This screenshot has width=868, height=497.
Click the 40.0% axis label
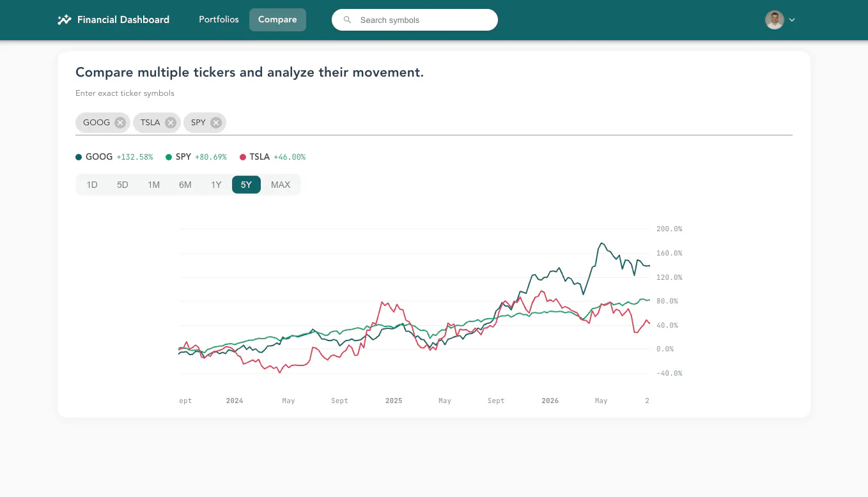[667, 325]
